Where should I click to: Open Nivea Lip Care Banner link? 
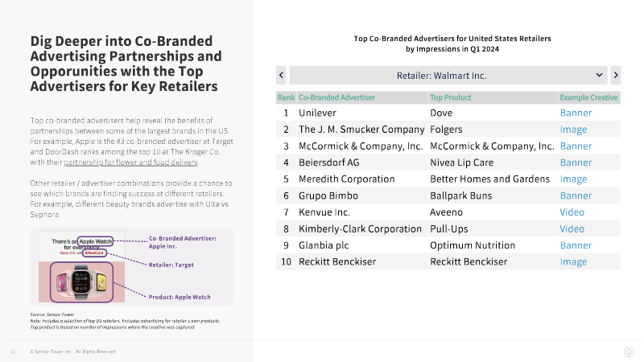coord(576,162)
